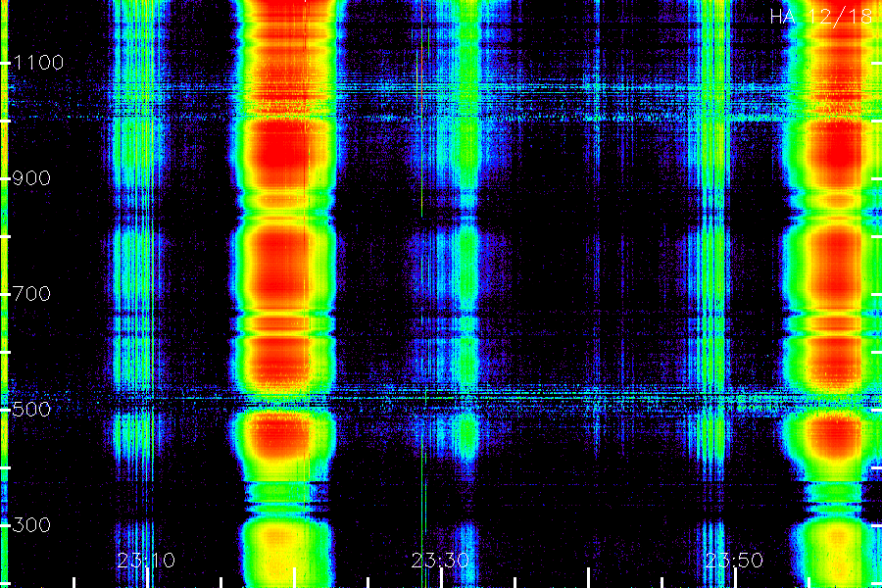Click the 700 frequency axis label
This screenshot has width=882, height=588.
pos(31,294)
